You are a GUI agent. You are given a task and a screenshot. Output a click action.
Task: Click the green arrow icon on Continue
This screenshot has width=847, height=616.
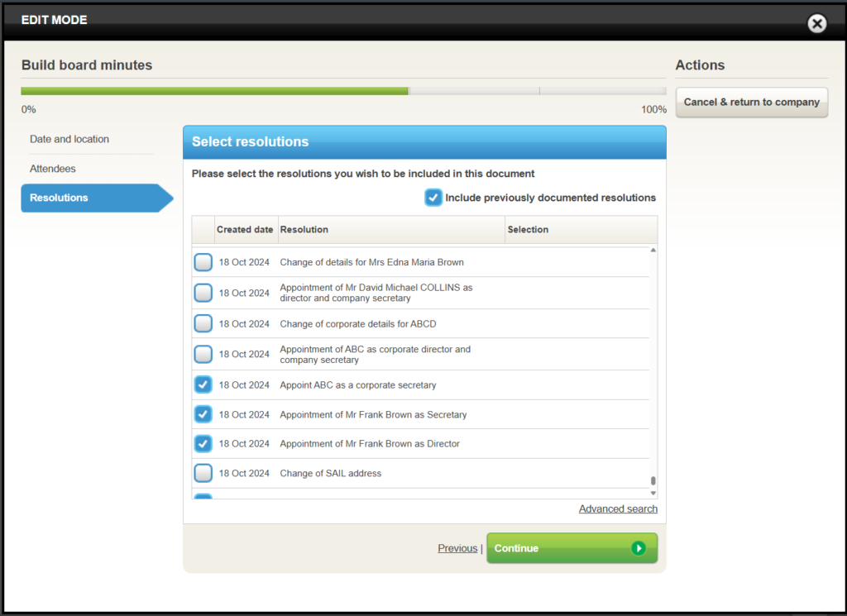[638, 548]
